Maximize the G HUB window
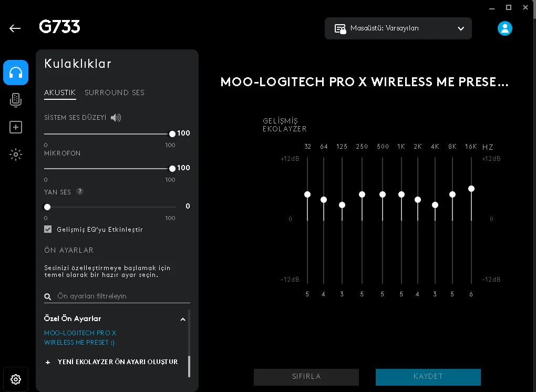This screenshot has width=536, height=392. pos(509,7)
